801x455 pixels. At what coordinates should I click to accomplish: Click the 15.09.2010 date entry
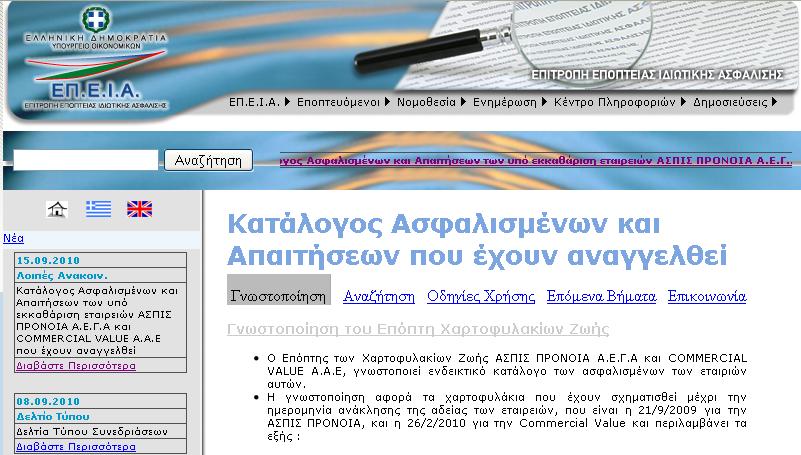pyautogui.click(x=48, y=260)
